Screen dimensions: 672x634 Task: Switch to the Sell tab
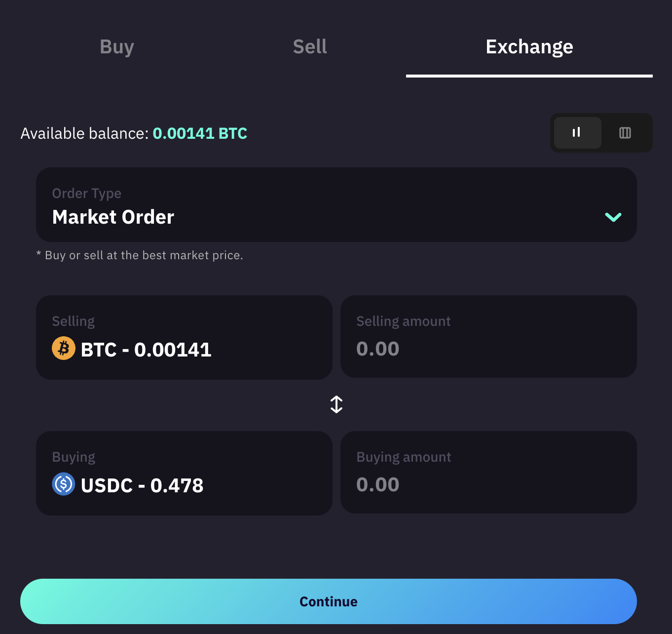pyautogui.click(x=310, y=47)
